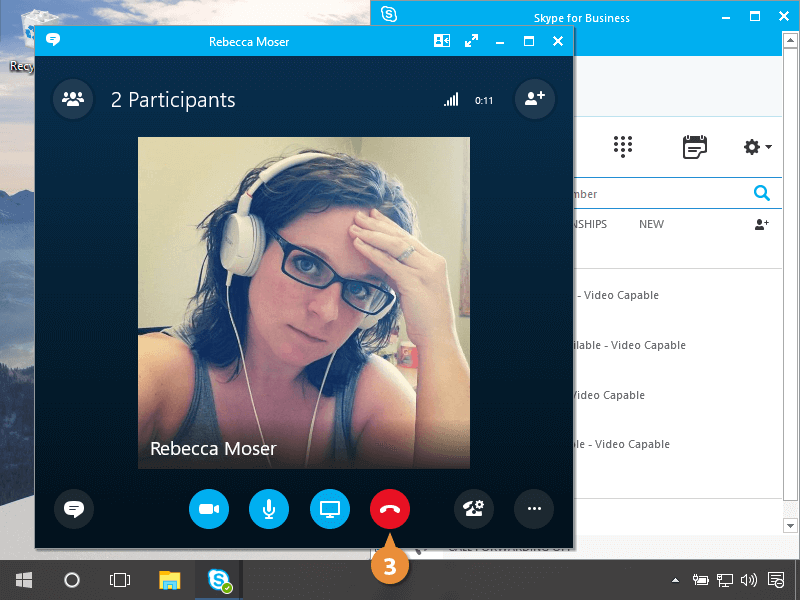Viewport: 800px width, 600px height.
Task: Expand the settings gear dropdown arrow
Action: click(x=768, y=148)
